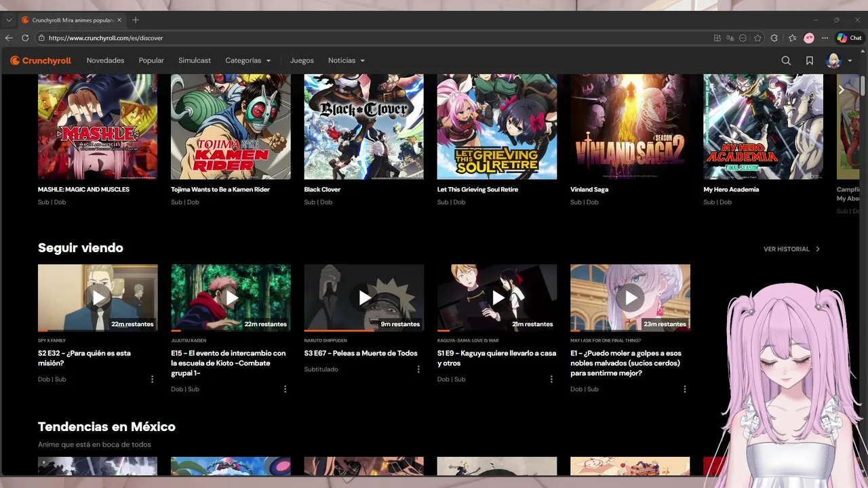The image size is (868, 488).
Task: Click S2 E32 ¿Para quién es esta misión? title
Action: [84, 358]
